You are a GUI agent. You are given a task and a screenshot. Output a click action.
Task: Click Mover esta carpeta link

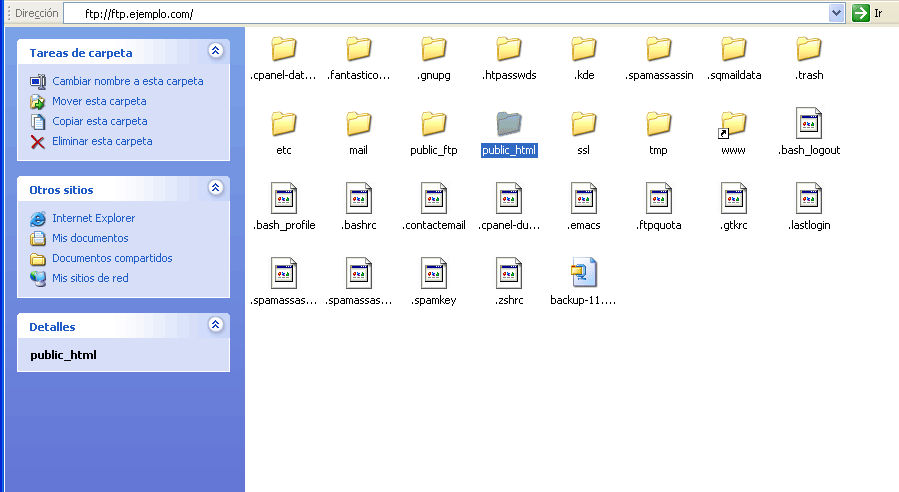pos(99,101)
